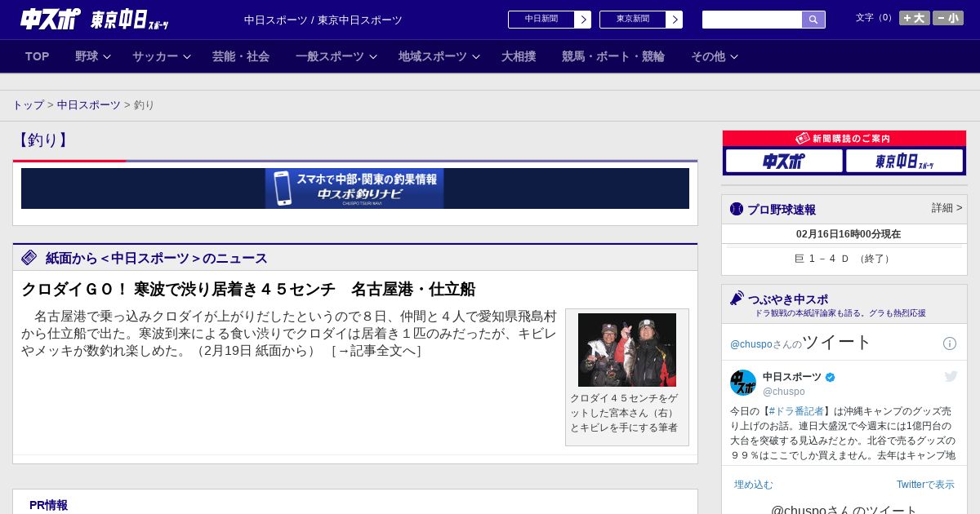Click the newspaper icon beside 紙面から heading
Screen dimensions: 980x514
click(29, 258)
